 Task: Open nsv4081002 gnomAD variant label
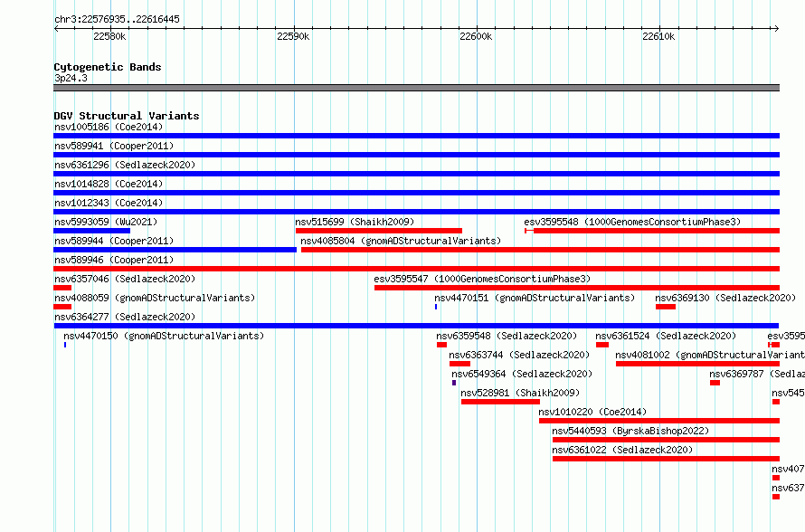pyautogui.click(x=710, y=355)
